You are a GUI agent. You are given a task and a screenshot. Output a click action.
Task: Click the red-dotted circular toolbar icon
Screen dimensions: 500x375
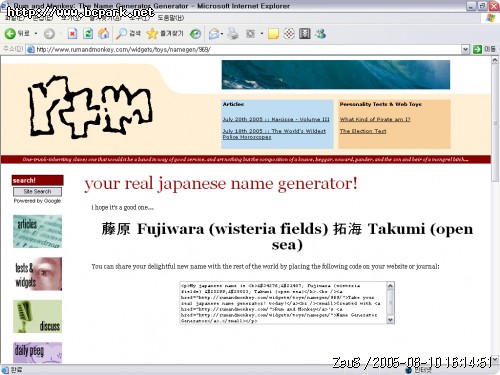289,34
